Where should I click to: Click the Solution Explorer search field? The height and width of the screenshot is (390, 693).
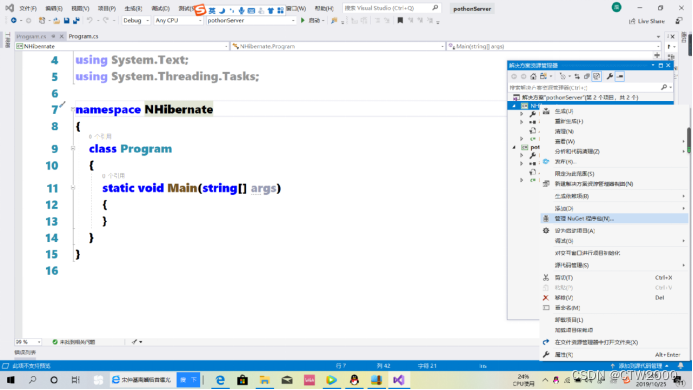point(590,88)
